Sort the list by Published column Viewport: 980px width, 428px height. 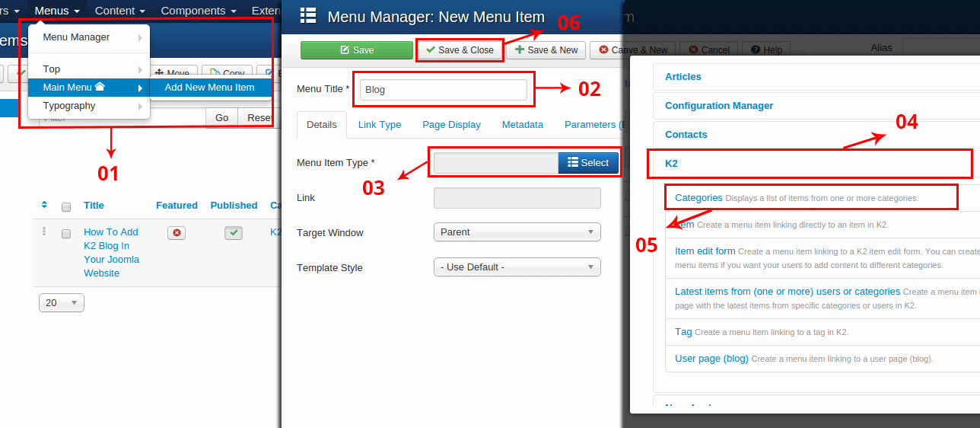point(234,205)
